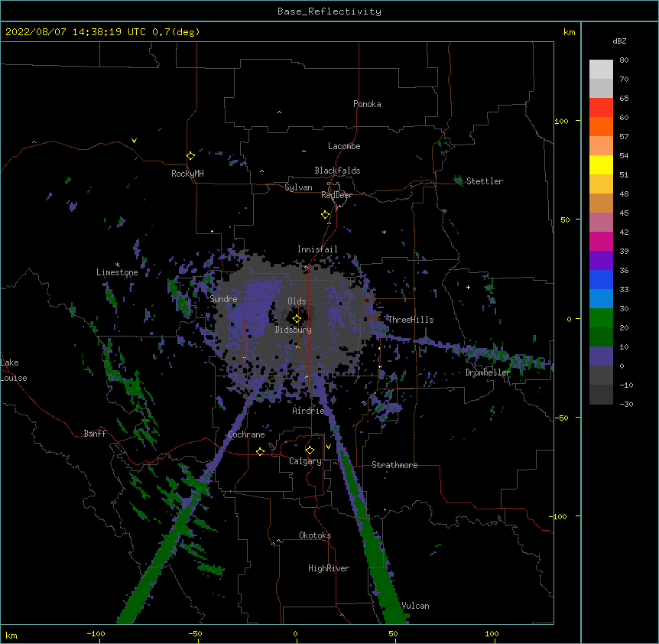Click the km unit label at top right

pyautogui.click(x=569, y=32)
